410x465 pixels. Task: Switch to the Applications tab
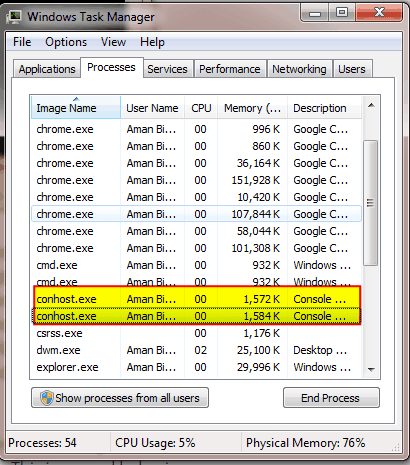47,69
